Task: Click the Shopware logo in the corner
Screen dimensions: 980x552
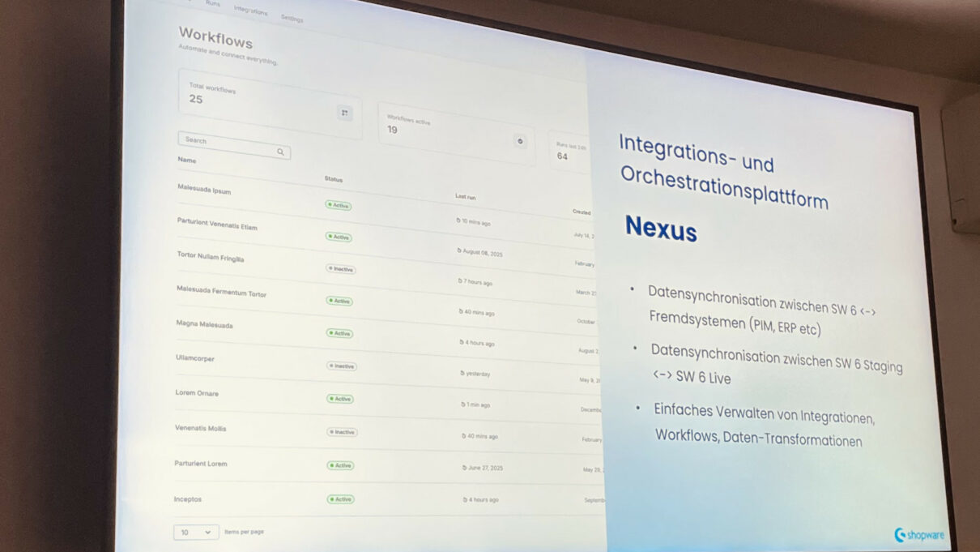Action: point(919,535)
